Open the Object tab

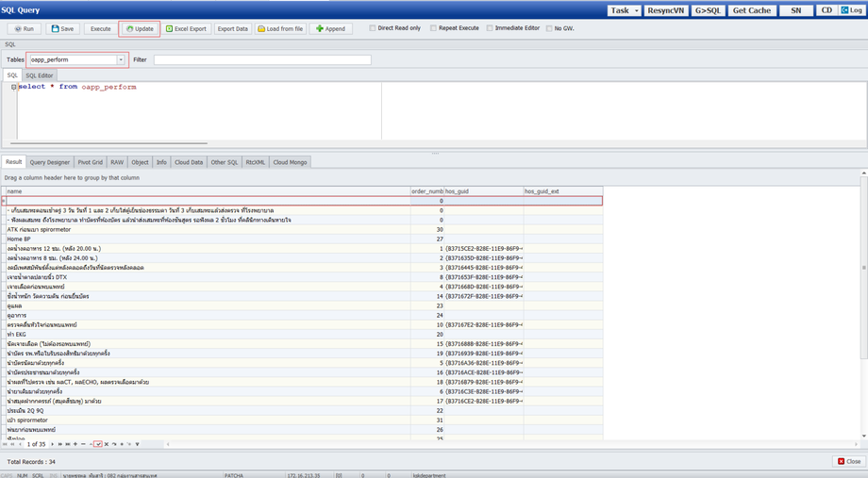[140, 162]
